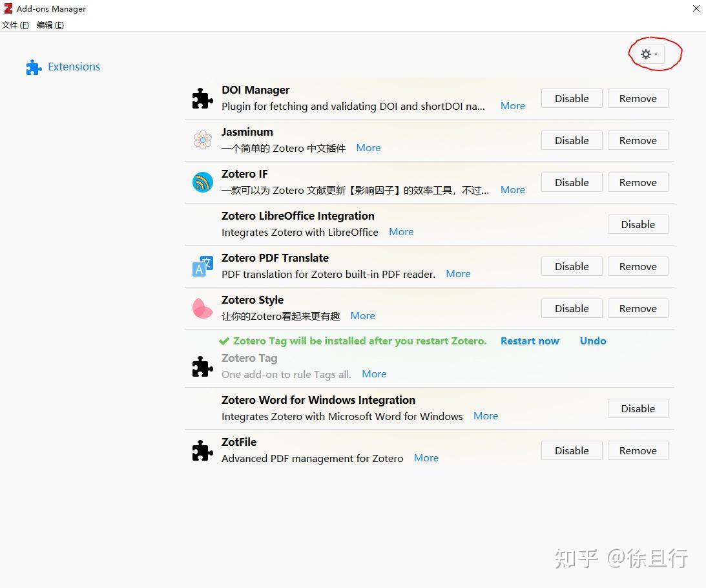The image size is (706, 588).
Task: Disable the Zotero Style extension
Action: click(x=572, y=308)
